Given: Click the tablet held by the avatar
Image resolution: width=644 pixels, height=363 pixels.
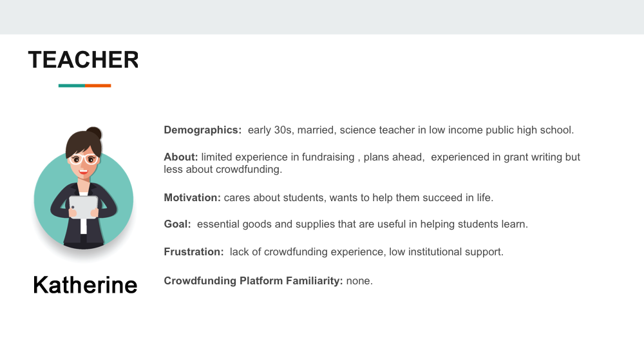Looking at the screenshot, I should 84,208.
